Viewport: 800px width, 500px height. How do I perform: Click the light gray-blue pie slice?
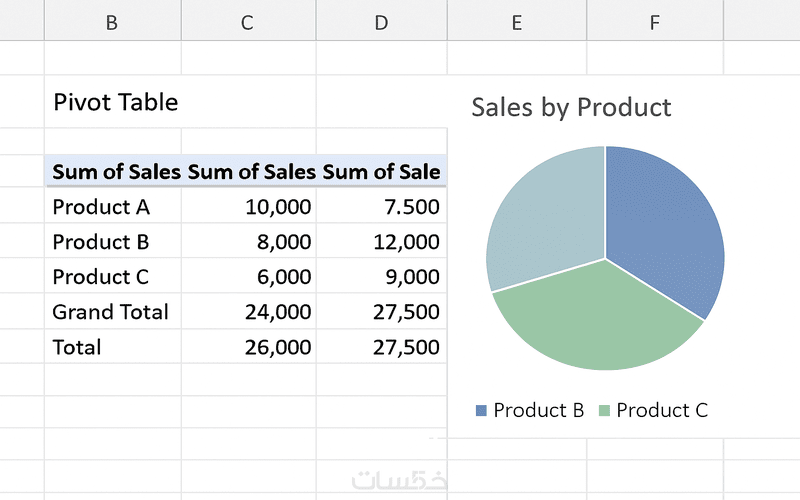(x=540, y=220)
